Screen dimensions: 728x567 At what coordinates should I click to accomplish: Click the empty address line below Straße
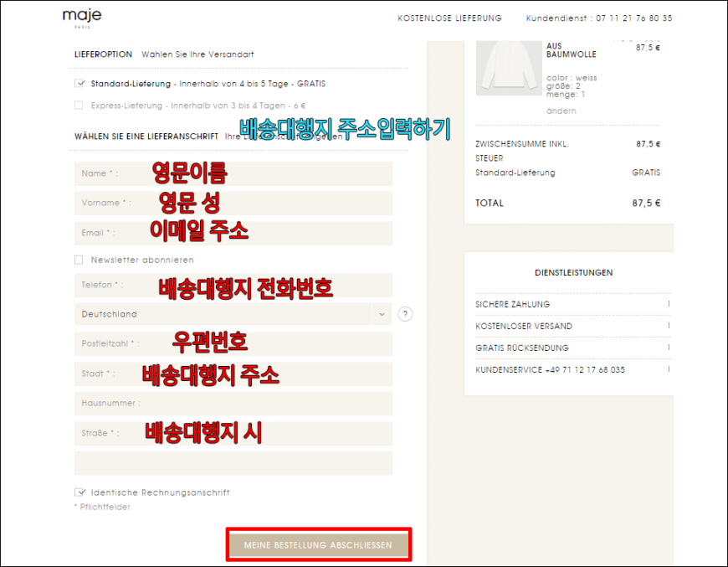click(x=233, y=463)
